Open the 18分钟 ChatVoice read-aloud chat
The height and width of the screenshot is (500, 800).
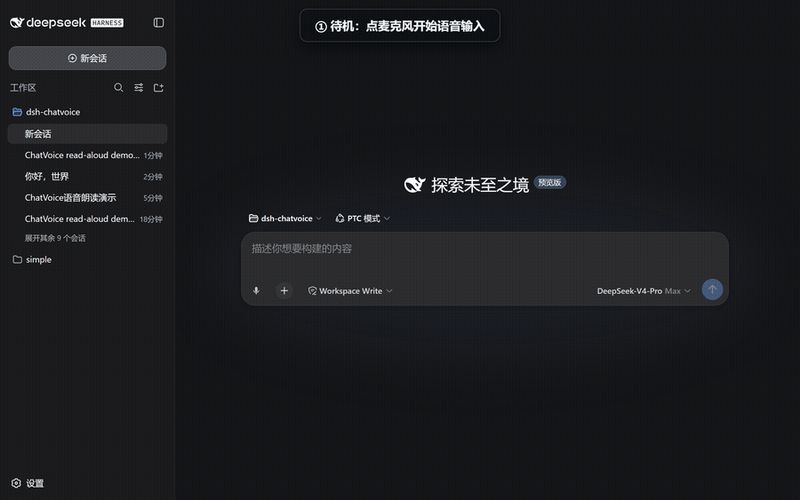[x=87, y=219]
